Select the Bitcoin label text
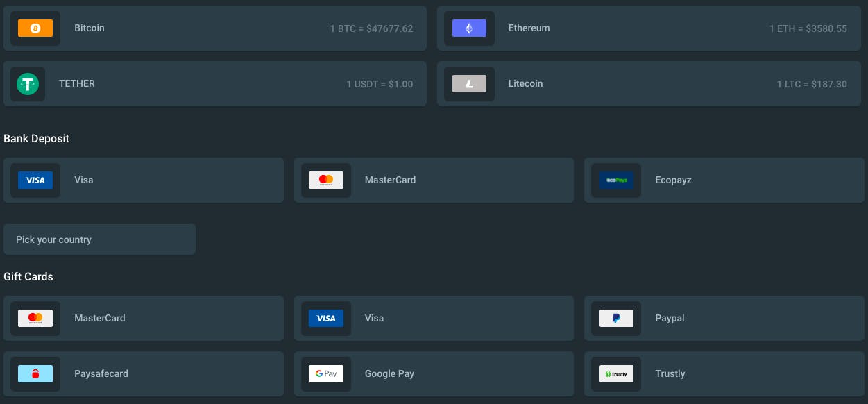 (90, 28)
